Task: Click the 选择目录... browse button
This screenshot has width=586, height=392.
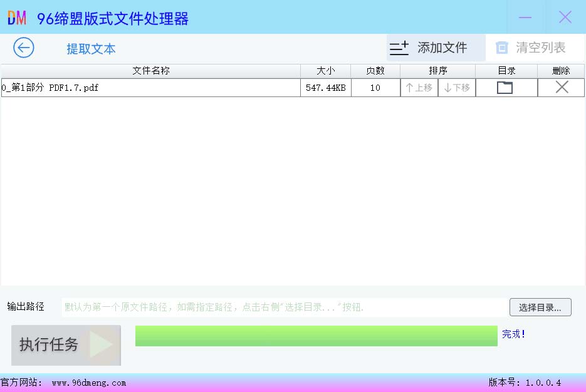Action: pyautogui.click(x=540, y=307)
